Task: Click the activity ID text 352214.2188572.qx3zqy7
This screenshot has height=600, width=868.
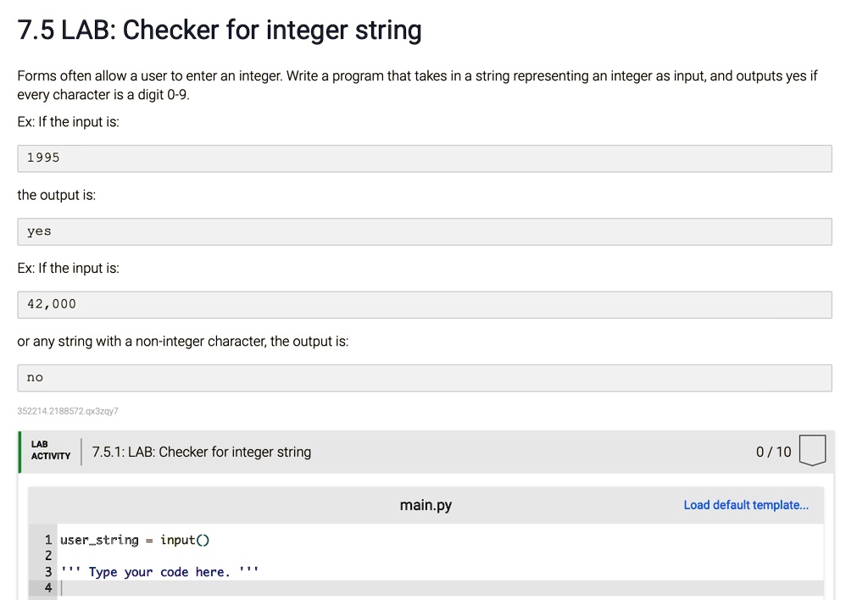Action: click(x=68, y=411)
